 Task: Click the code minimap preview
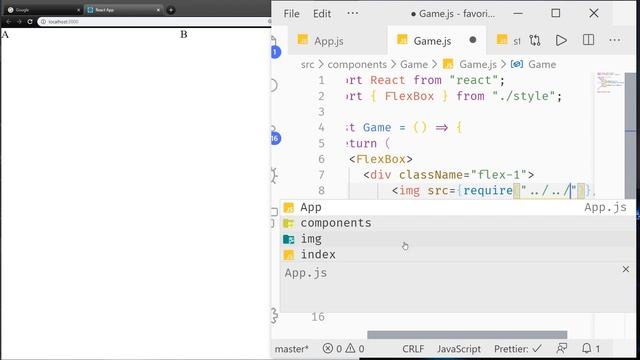pyautogui.click(x=609, y=82)
